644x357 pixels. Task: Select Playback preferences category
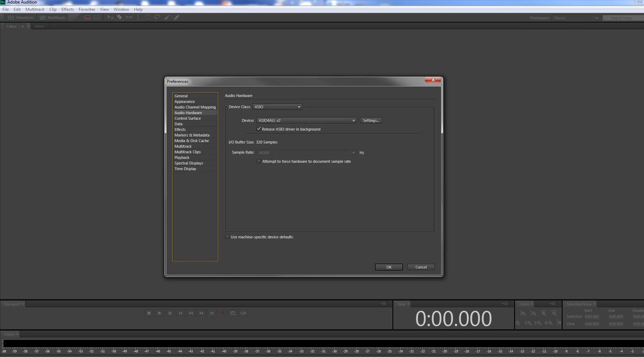click(195, 157)
